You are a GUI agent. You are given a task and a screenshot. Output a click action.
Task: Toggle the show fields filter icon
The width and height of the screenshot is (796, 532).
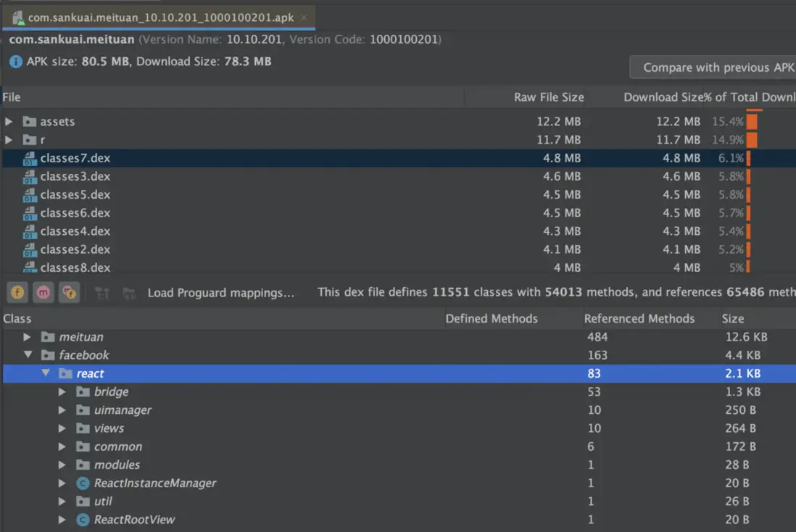click(17, 293)
